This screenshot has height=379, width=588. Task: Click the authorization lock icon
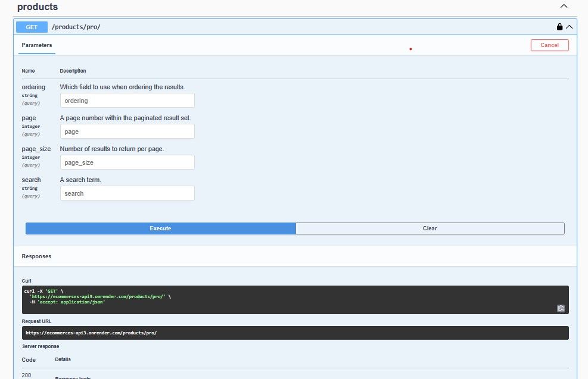click(x=559, y=27)
